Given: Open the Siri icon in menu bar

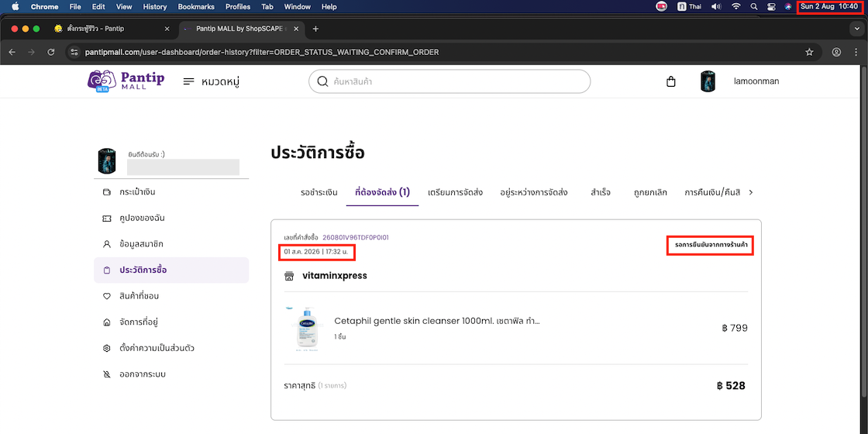Looking at the screenshot, I should [787, 7].
